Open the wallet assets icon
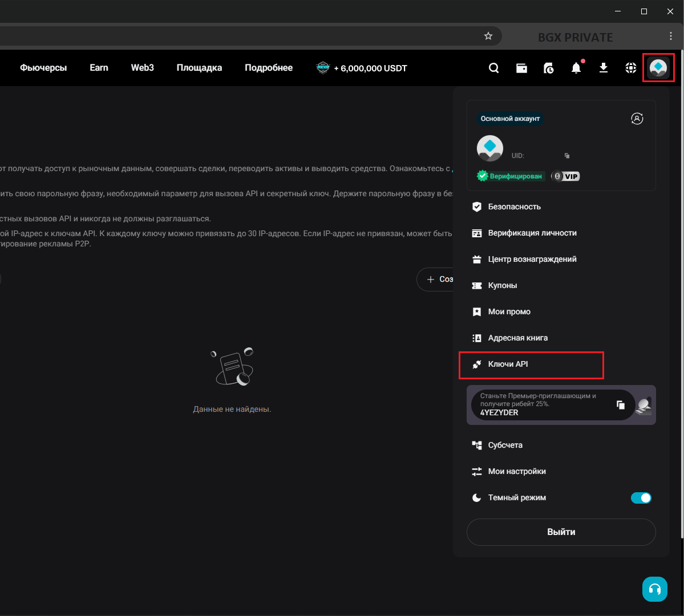This screenshot has height=616, width=684. point(521,68)
